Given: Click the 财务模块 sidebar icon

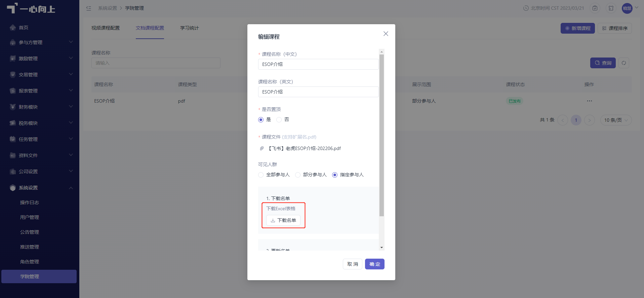Looking at the screenshot, I should pos(13,107).
